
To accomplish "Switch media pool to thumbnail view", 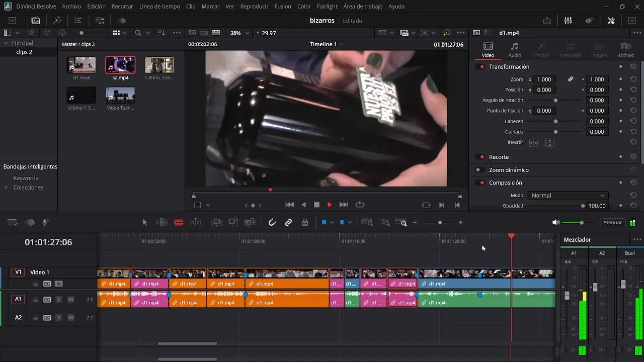I will (x=116, y=33).
